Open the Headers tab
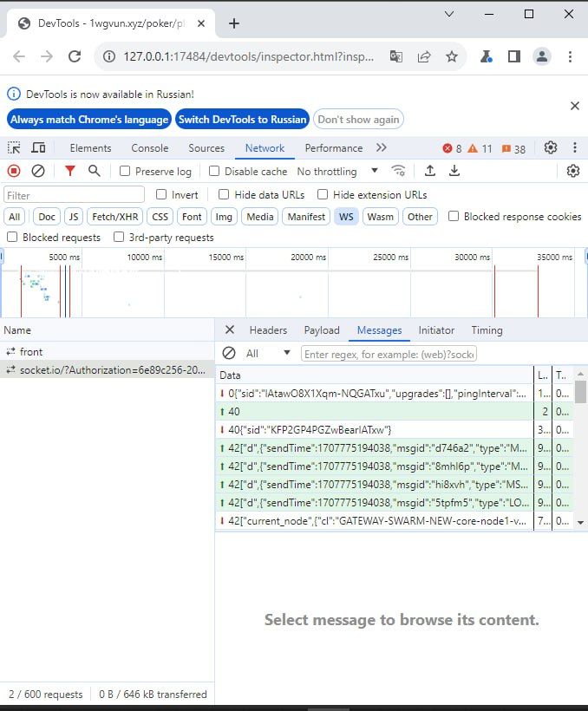The image size is (588, 711). [268, 330]
